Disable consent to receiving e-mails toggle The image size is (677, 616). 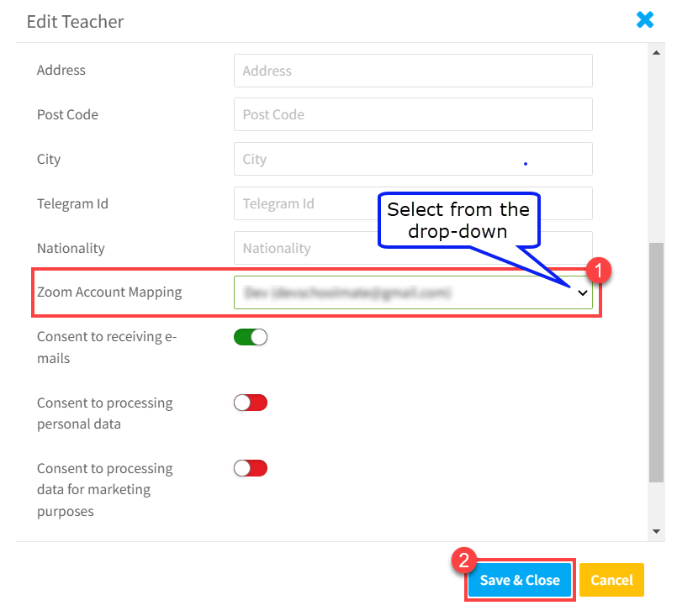pyautogui.click(x=251, y=337)
